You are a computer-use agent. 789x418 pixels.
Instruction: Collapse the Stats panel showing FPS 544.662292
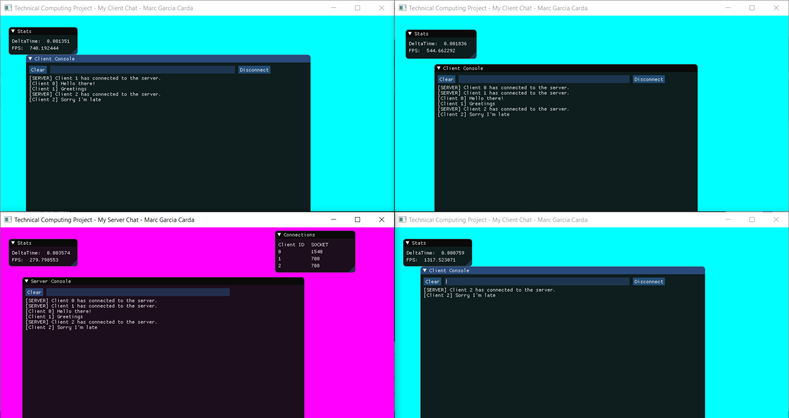tap(410, 34)
